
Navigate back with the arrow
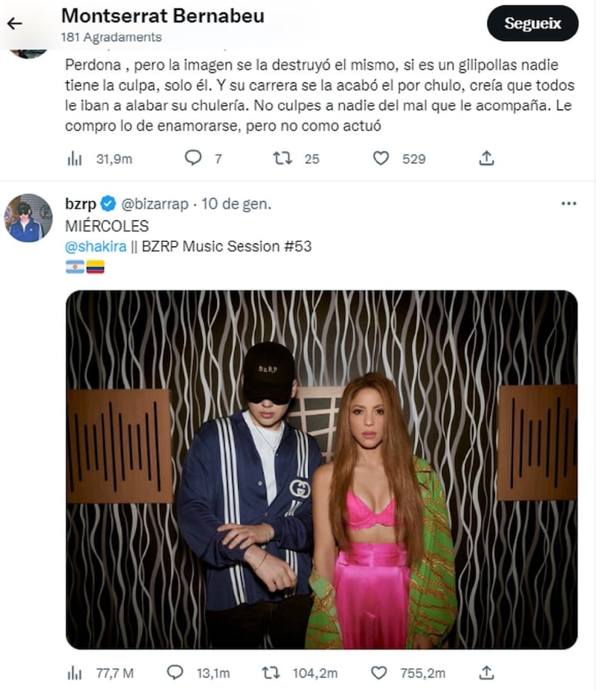tap(16, 22)
